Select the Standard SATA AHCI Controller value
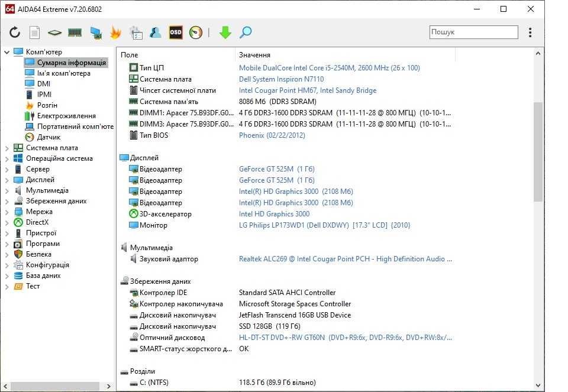The image size is (568, 392). 288,293
